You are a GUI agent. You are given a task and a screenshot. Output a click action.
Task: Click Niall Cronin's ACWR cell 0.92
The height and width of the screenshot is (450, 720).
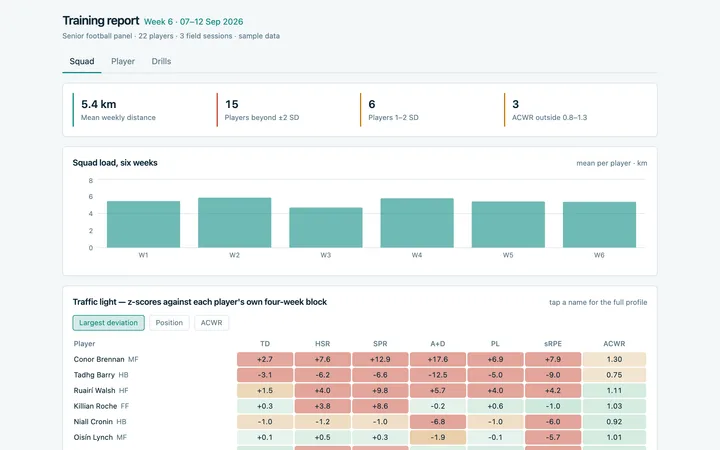tap(614, 422)
